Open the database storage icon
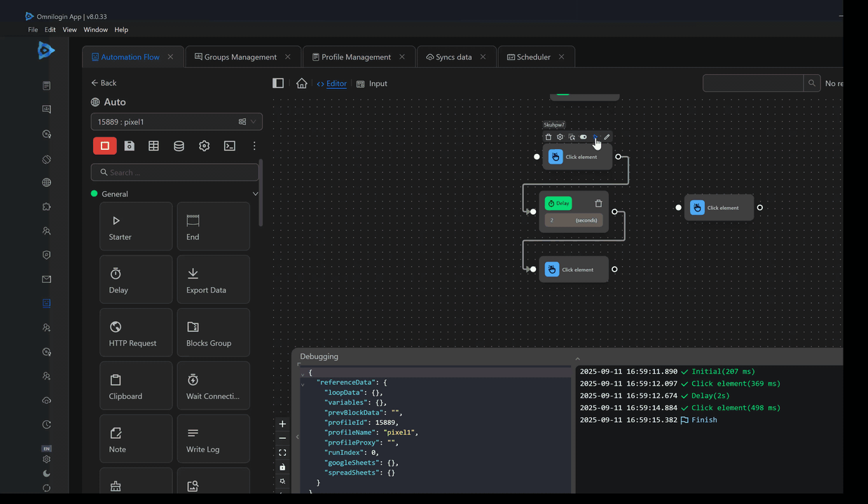 click(x=179, y=146)
